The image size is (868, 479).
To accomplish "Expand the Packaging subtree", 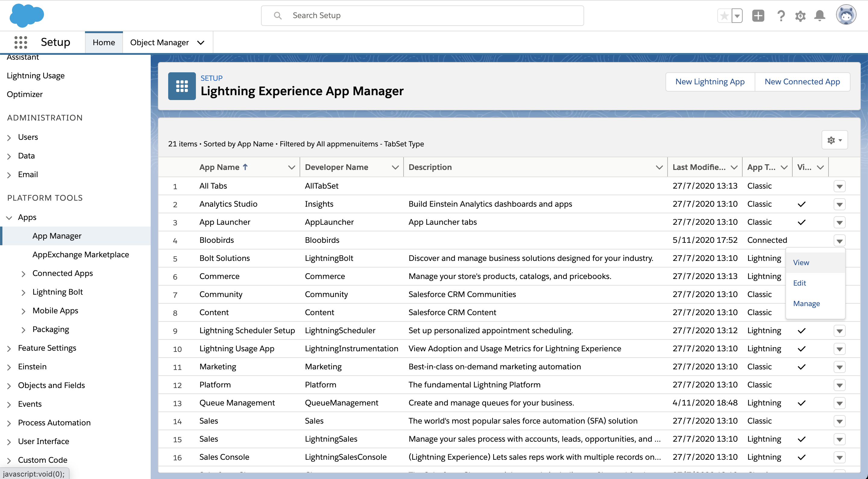I will pos(23,330).
